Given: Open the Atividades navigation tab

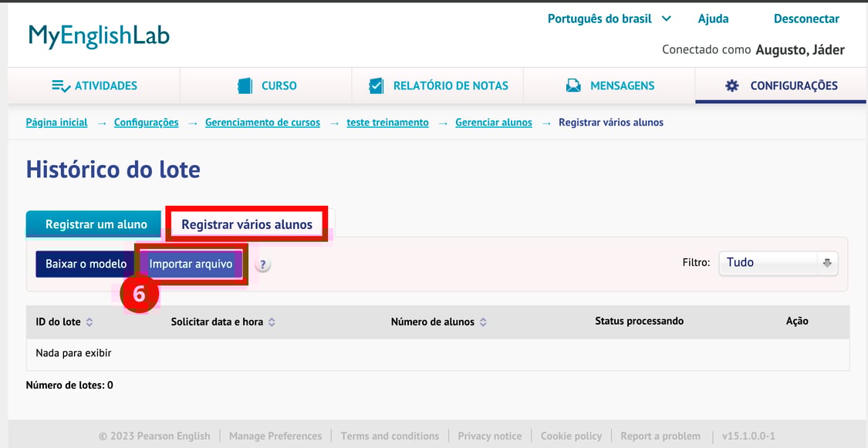Looking at the screenshot, I should [94, 86].
